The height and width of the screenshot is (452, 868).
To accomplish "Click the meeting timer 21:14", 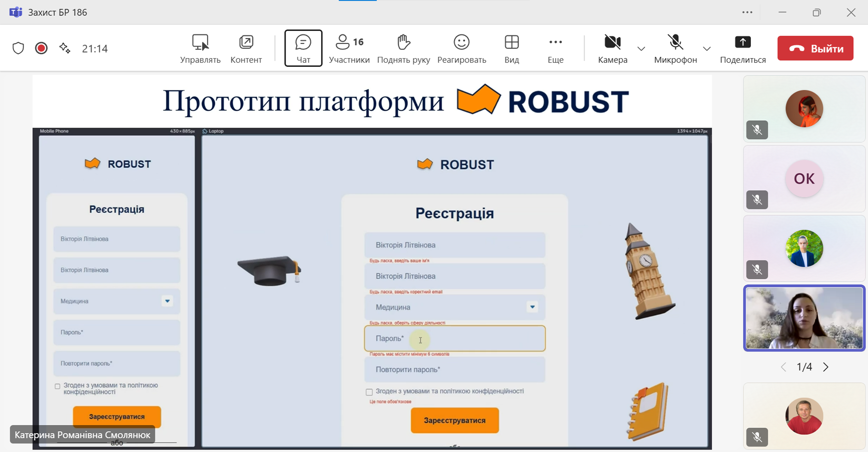I will (95, 48).
